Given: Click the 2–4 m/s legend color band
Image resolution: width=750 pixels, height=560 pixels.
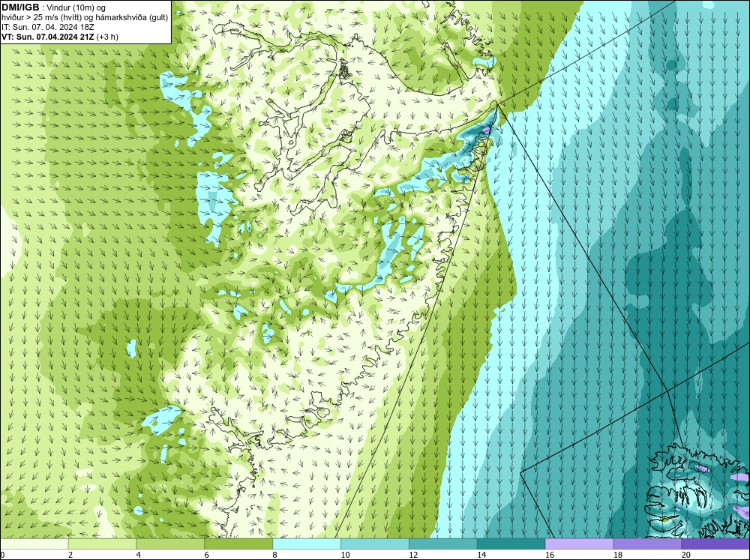Looking at the screenshot, I should pyautogui.click(x=102, y=544).
